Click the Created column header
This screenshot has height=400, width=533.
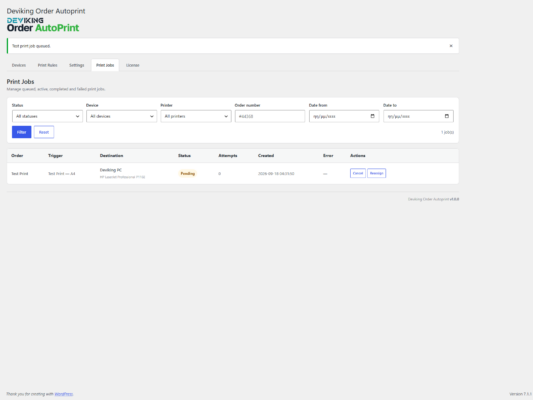pyautogui.click(x=266, y=156)
